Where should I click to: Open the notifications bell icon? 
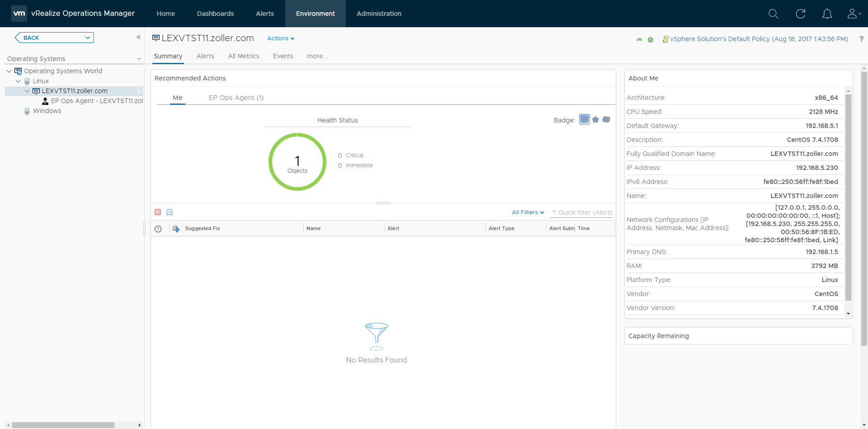click(827, 14)
